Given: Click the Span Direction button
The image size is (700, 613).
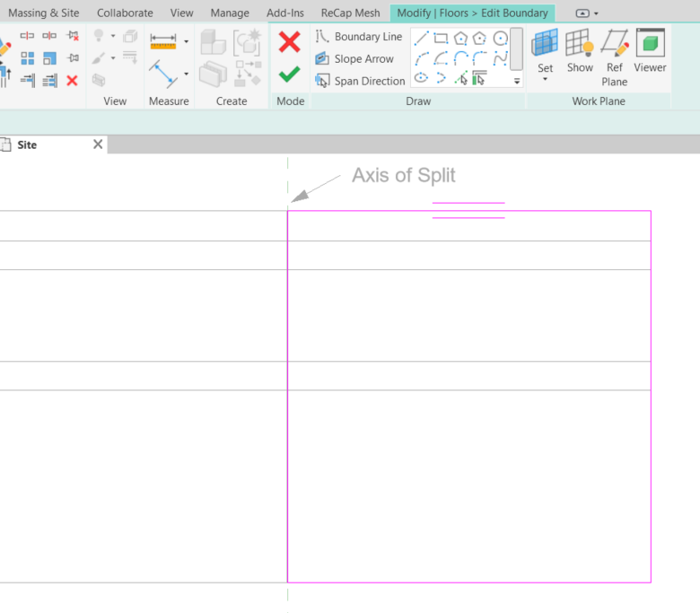Looking at the screenshot, I should point(360,81).
